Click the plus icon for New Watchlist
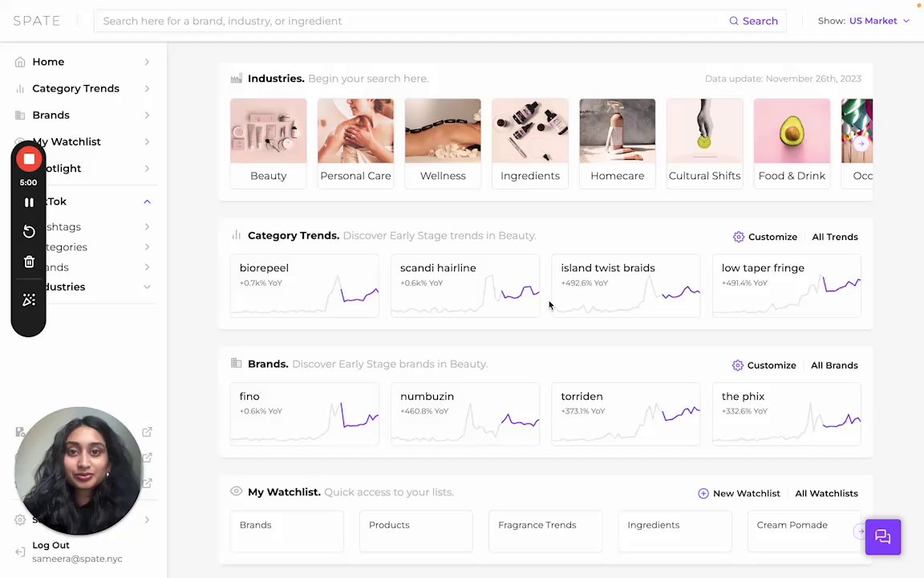Viewport: 924px width, 578px height. click(x=703, y=494)
